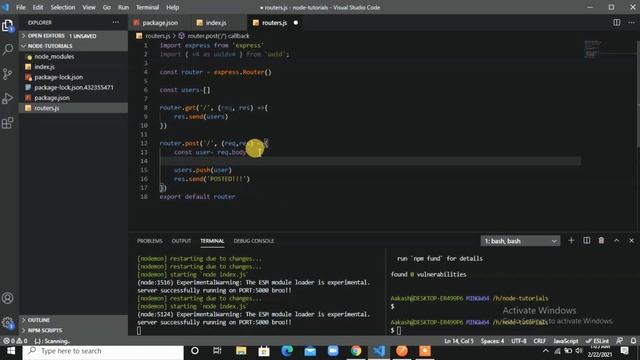Viewport: 640px width, 360px height.
Task: Open the Selection menu
Action: pos(62,7)
